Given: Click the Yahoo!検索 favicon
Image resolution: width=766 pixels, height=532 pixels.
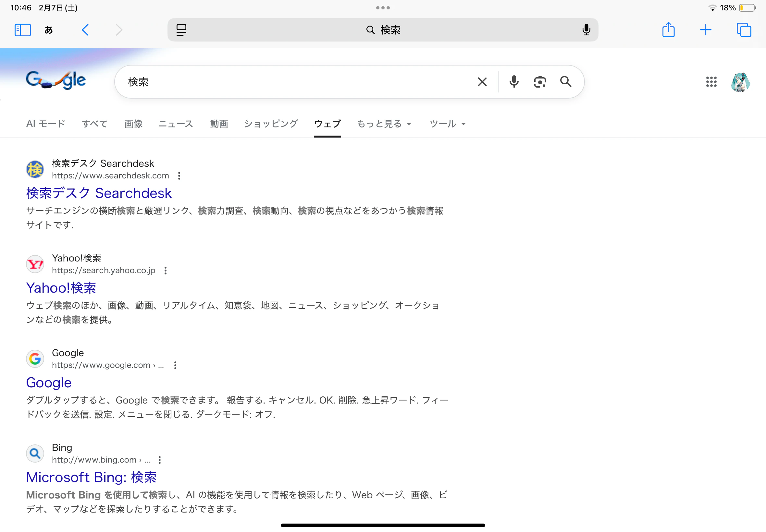Looking at the screenshot, I should pyautogui.click(x=35, y=264).
